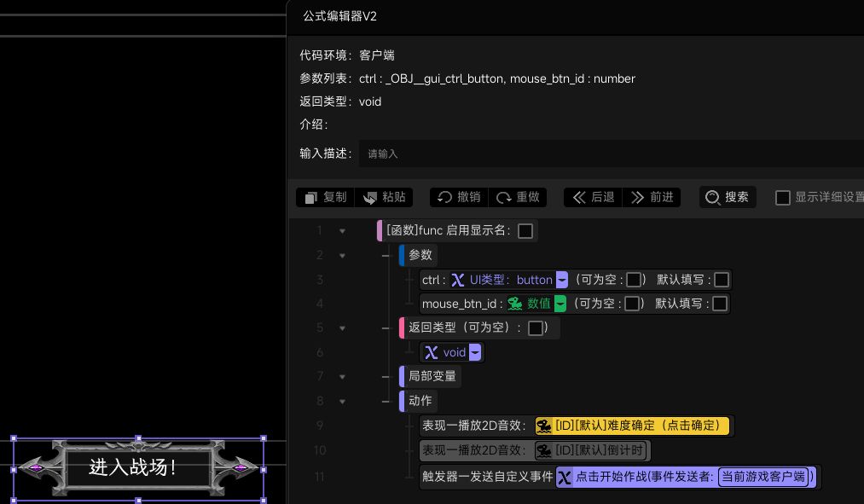The image size is (864, 504).
Task: Tick the 默认填写 checkbox in mouse_btn_id row
Action: [720, 304]
